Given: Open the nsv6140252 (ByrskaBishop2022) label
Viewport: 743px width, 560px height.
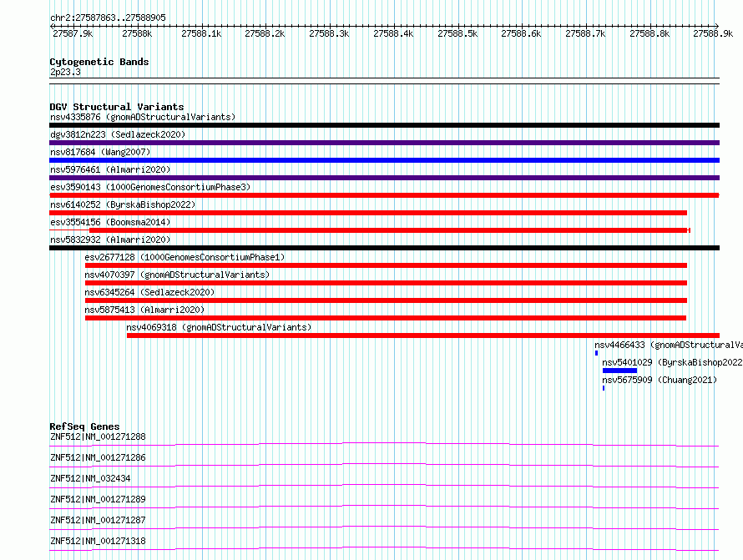Looking at the screenshot, I should pos(123,204).
